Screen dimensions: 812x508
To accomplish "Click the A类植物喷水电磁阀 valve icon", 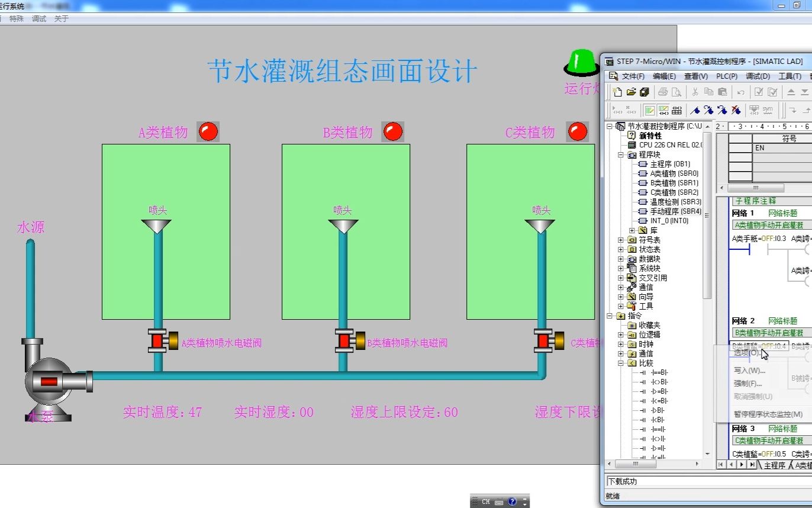I will tap(163, 341).
